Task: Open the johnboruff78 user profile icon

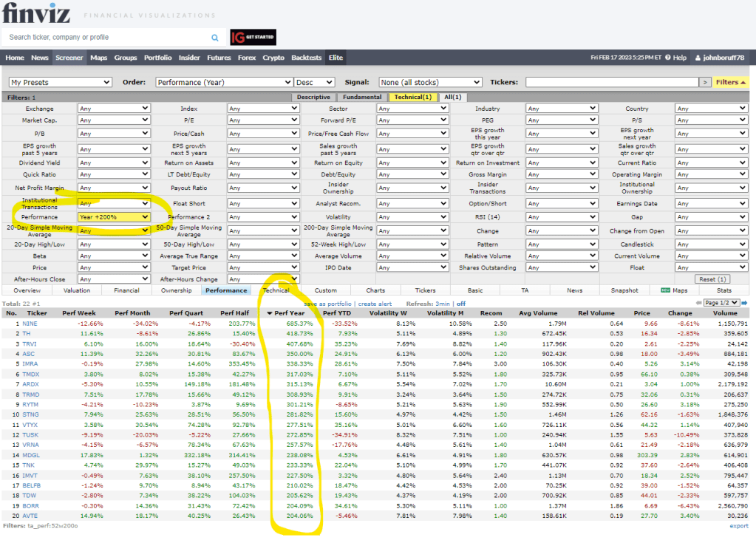Action: pyautogui.click(x=698, y=58)
